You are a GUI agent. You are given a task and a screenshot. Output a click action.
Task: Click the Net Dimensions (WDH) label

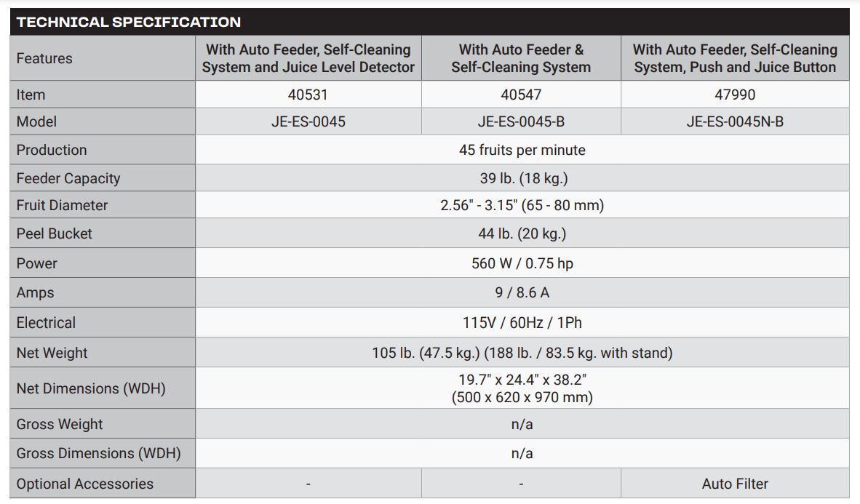pyautogui.click(x=91, y=388)
